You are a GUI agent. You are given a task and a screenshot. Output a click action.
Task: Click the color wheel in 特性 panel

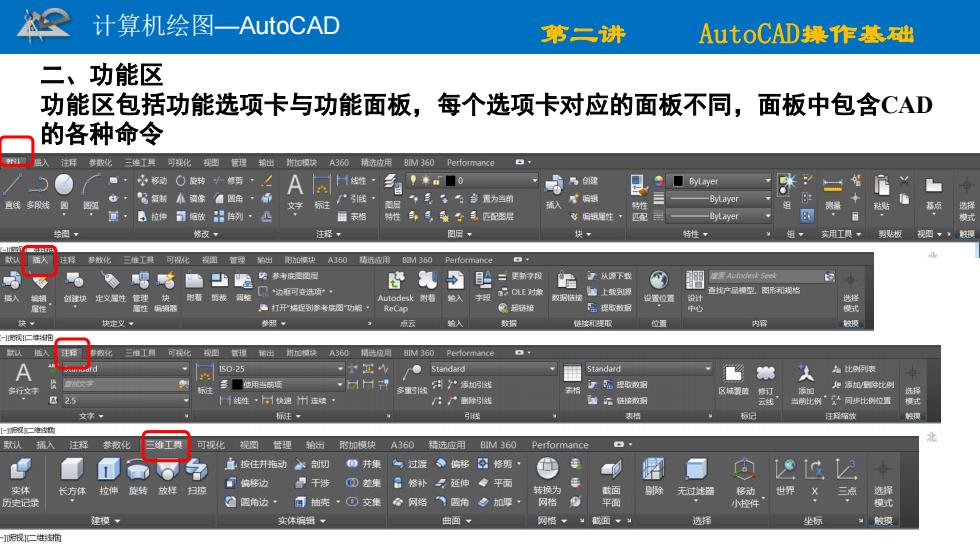point(659,181)
